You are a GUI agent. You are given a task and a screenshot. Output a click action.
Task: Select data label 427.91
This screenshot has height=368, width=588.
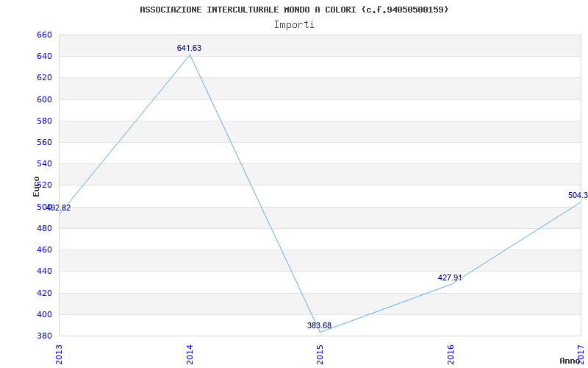point(450,278)
